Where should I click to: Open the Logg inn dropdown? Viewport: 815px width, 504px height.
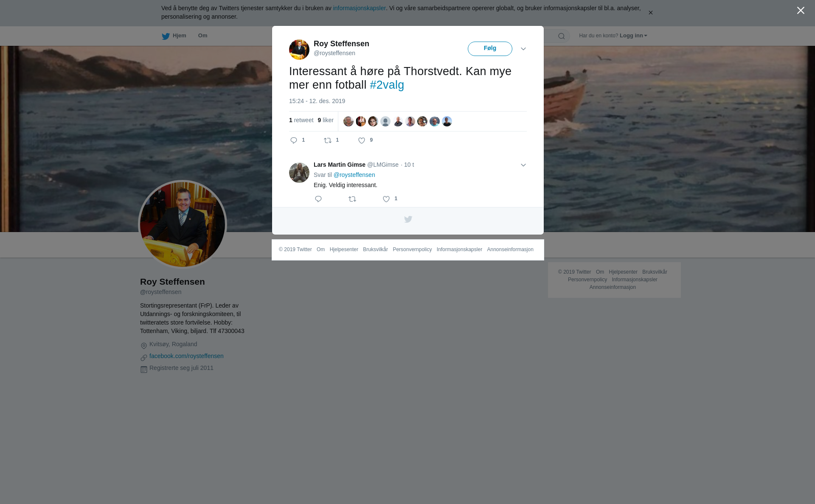[x=633, y=36]
